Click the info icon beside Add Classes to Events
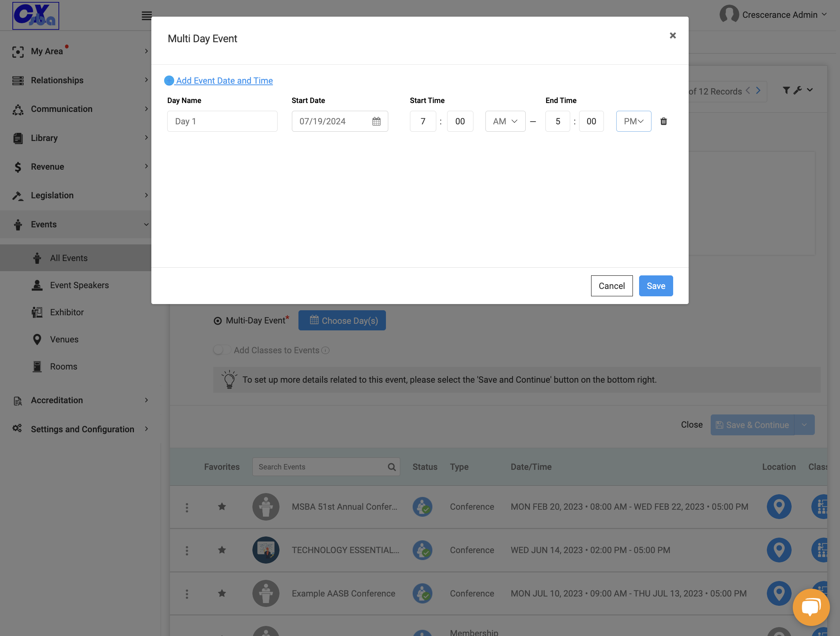This screenshot has width=840, height=636. pos(326,351)
